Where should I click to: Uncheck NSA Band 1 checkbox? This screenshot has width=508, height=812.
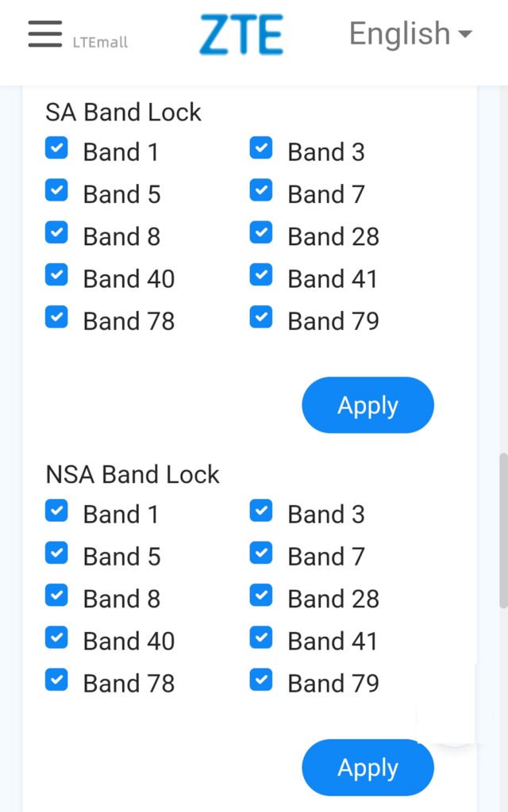[x=56, y=511]
